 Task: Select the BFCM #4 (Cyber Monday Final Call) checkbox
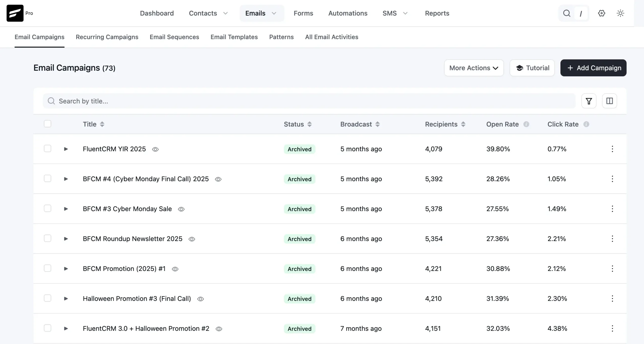(48, 179)
